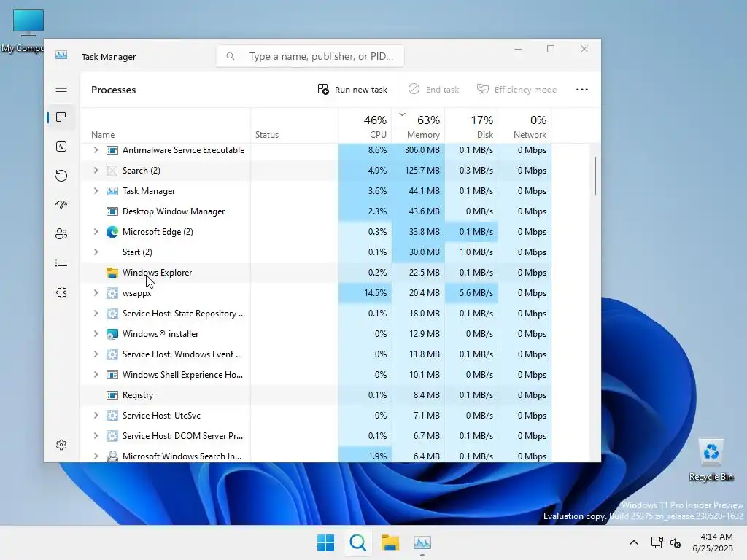
Task: Select Service Host: Windows Event row
Action: click(316, 354)
